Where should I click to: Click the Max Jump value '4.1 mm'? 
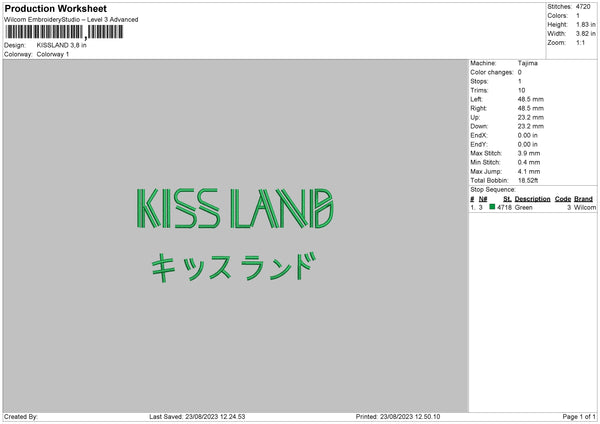tap(529, 171)
